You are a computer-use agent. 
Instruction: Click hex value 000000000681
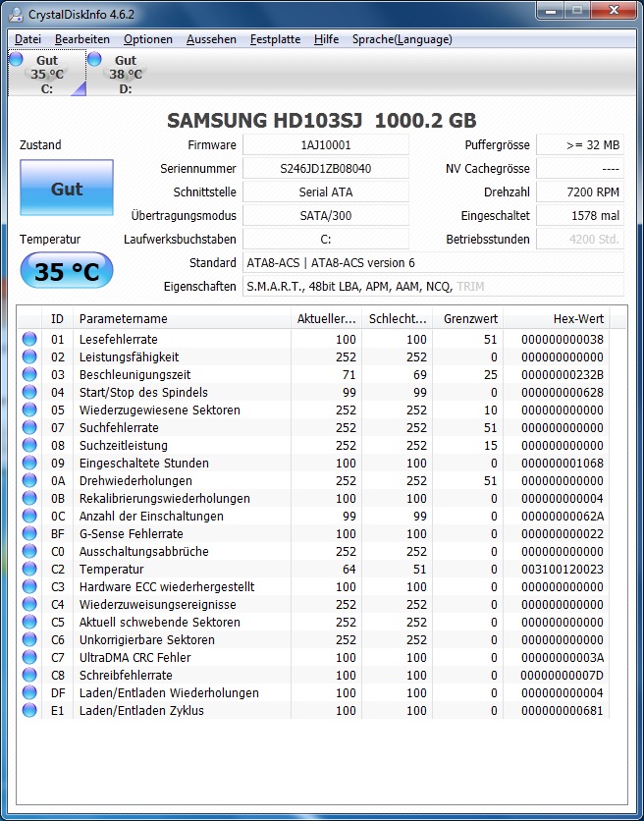click(x=563, y=711)
